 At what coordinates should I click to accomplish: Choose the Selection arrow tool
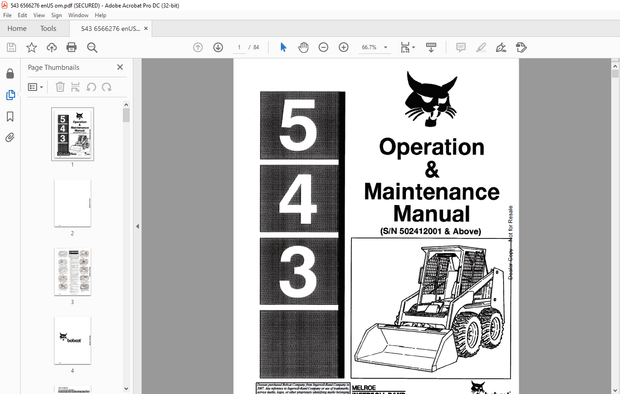283,47
